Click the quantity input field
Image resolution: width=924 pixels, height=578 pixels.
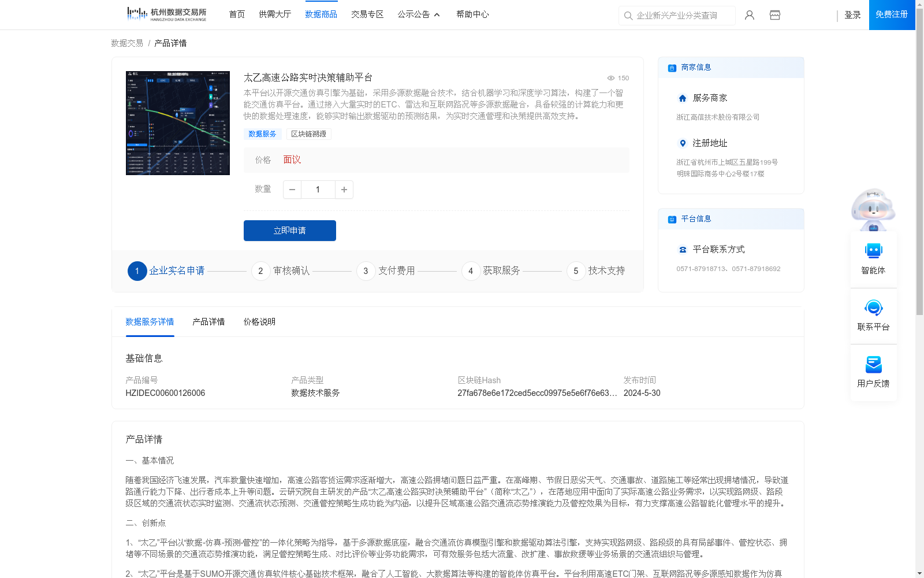(318, 190)
